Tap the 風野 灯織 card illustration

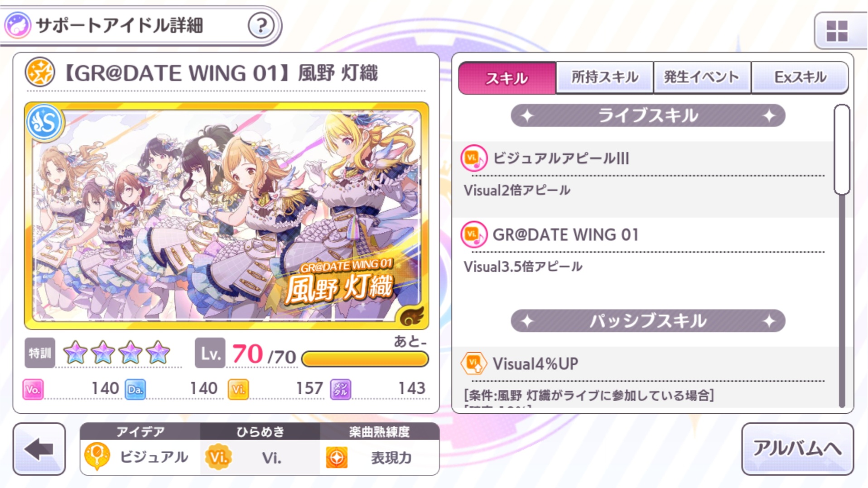[227, 216]
